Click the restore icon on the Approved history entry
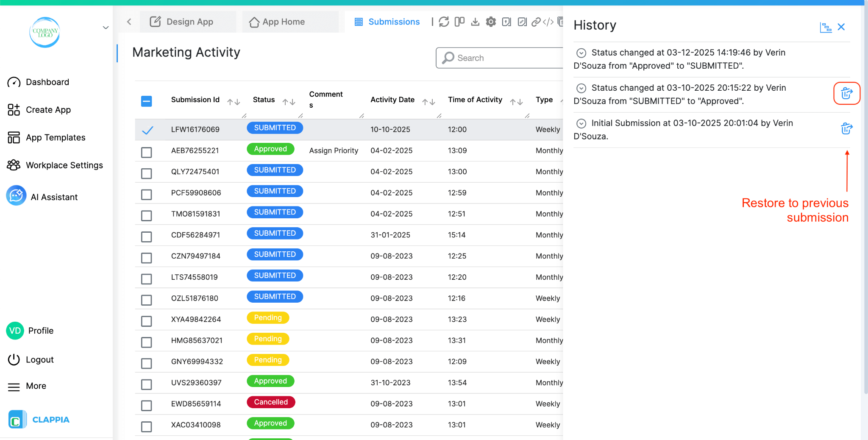Viewport: 868px width, 440px height. coord(846,93)
